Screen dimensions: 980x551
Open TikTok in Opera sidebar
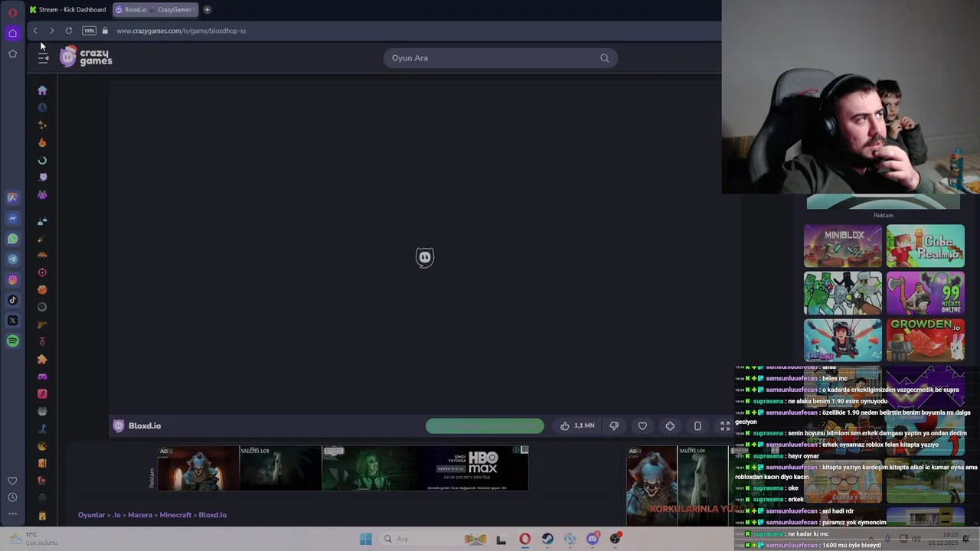click(12, 300)
